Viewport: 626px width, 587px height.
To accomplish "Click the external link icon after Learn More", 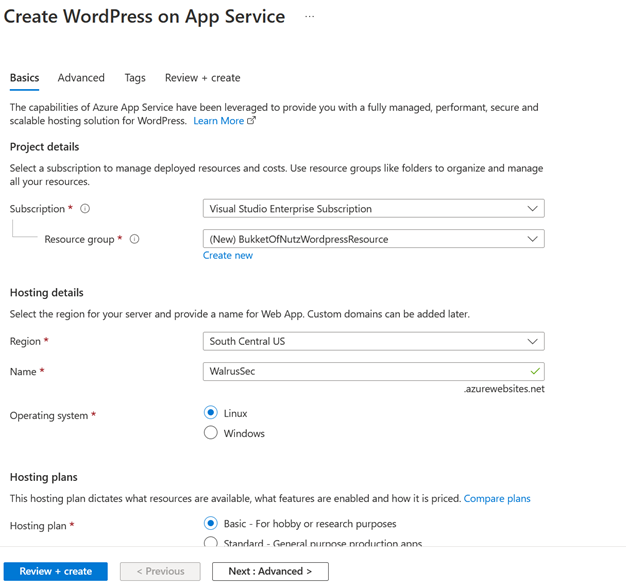I will (x=251, y=120).
